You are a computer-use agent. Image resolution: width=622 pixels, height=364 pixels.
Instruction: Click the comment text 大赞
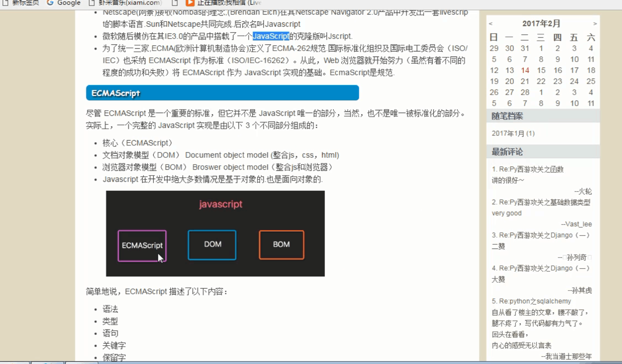(498, 279)
